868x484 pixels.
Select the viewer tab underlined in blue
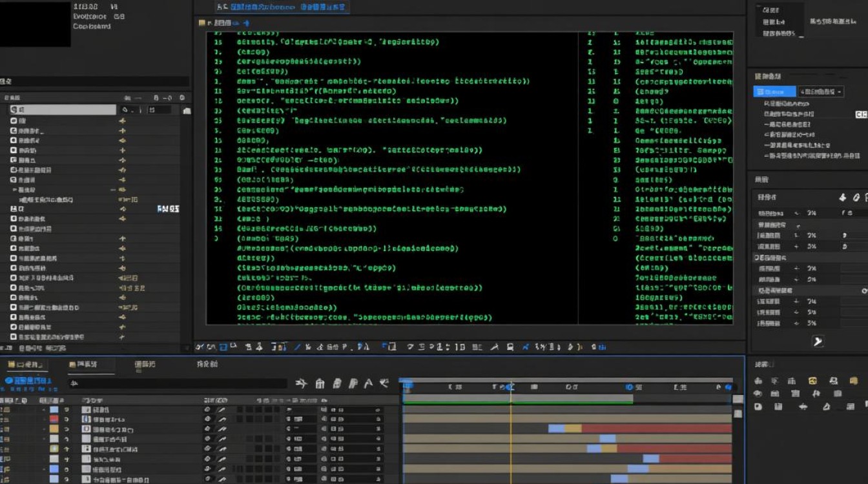coord(282,7)
